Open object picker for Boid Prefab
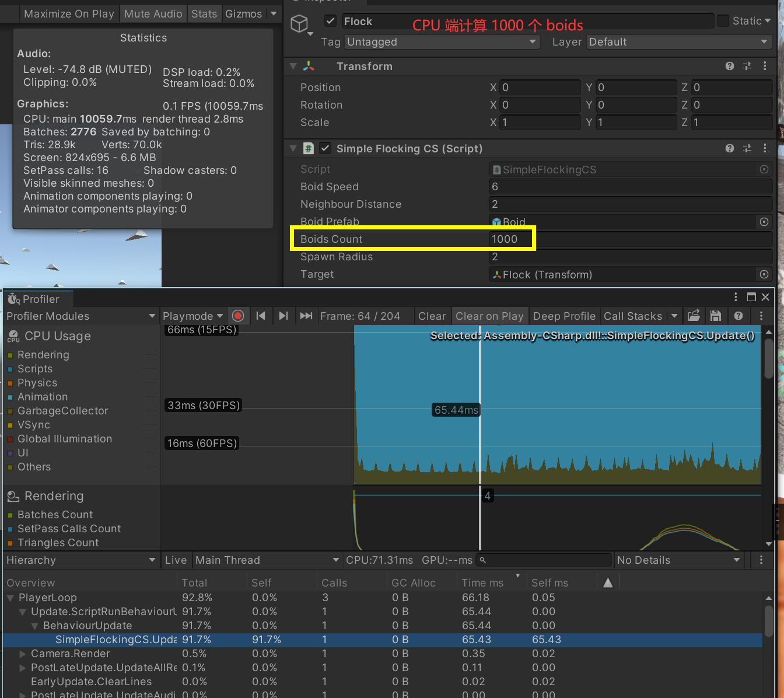The width and height of the screenshot is (784, 698). [764, 222]
